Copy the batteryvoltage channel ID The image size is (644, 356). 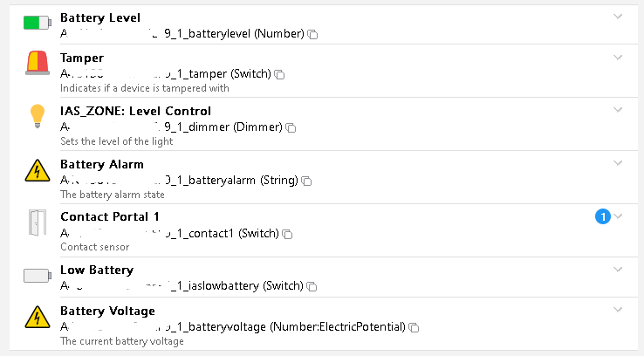414,327
